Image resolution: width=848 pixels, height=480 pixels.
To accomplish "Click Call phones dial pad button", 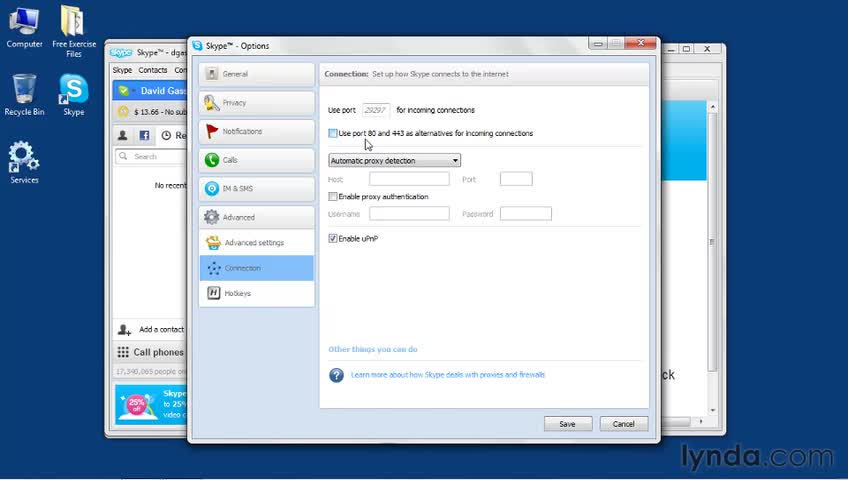I will [x=150, y=352].
